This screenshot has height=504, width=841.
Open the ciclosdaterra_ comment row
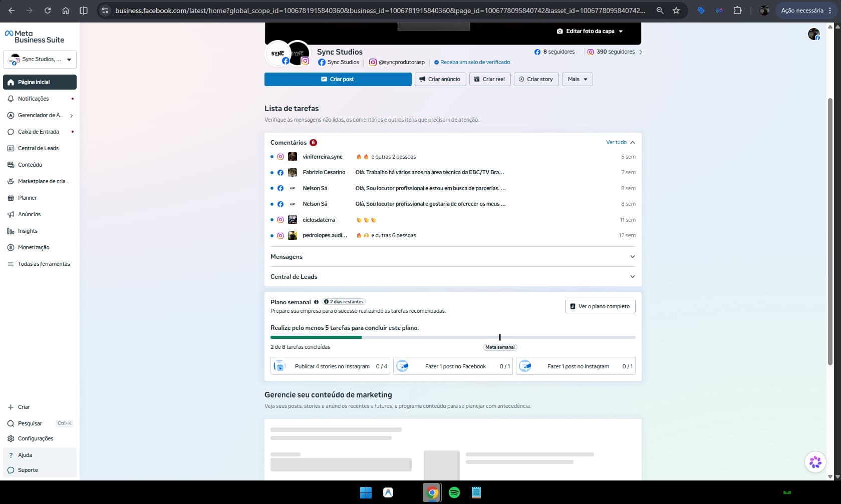pos(453,220)
